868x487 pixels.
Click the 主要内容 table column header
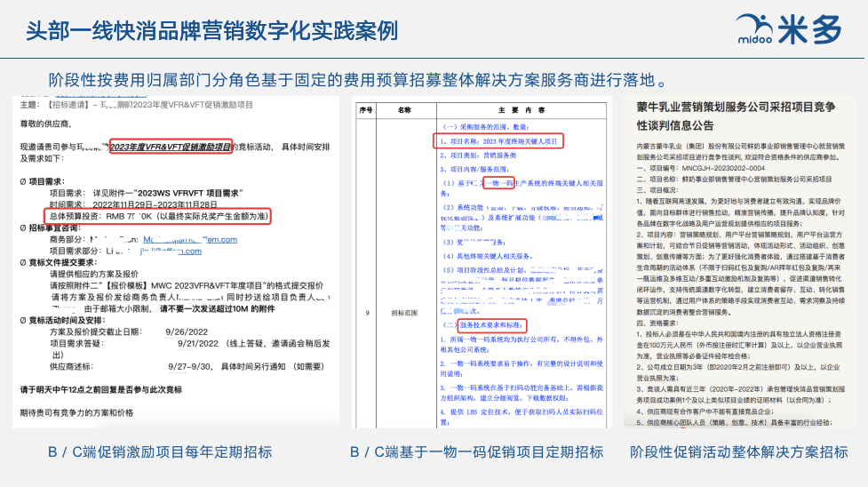522,110
